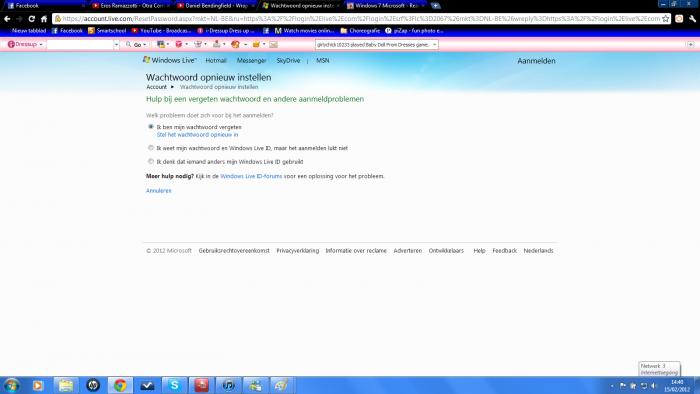700x394 pixels.
Task: Click the Aanmelden sign-in link
Action: point(536,61)
